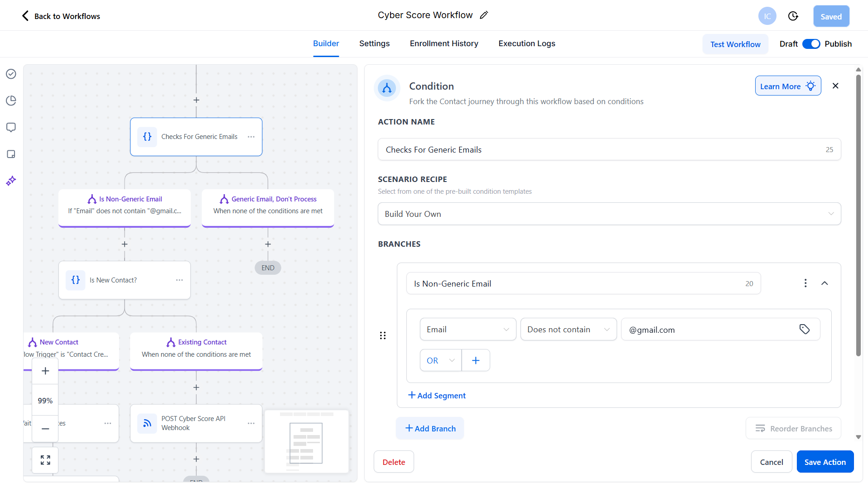This screenshot has width=868, height=488.
Task: Add step below POST Cyber Score API Webhook
Action: click(x=196, y=459)
